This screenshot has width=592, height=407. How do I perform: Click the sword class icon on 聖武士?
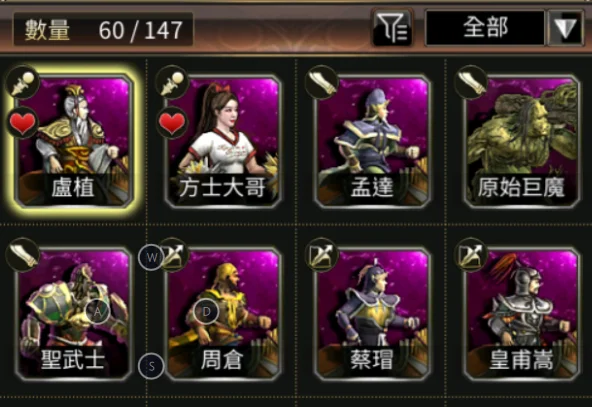[23, 255]
